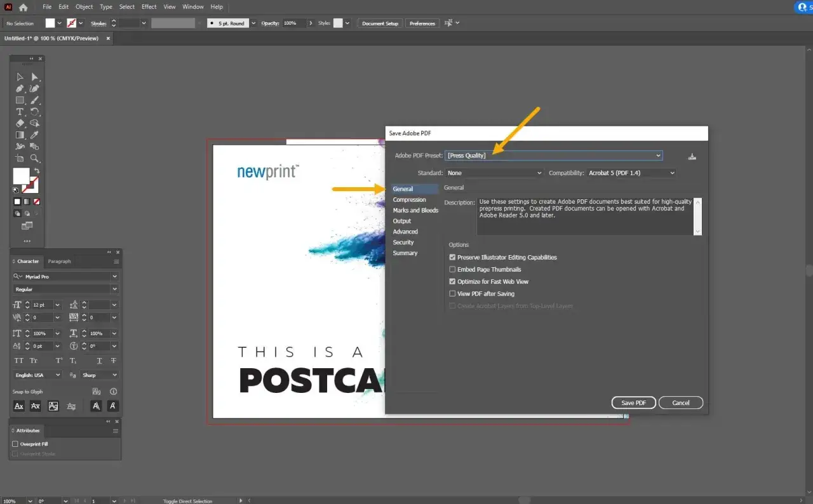Screen dimensions: 813x504
Task: Select the Direct Selection tool
Action: 35,77
